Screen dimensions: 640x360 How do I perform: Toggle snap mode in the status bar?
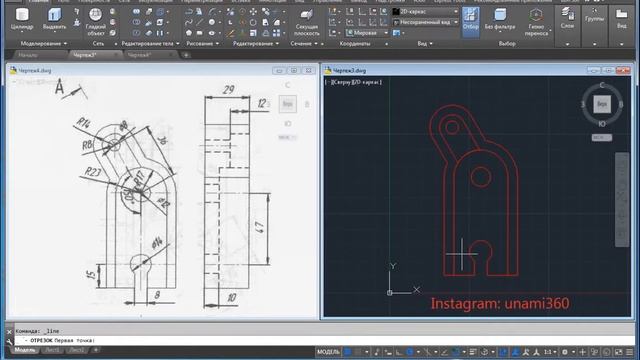358,352
